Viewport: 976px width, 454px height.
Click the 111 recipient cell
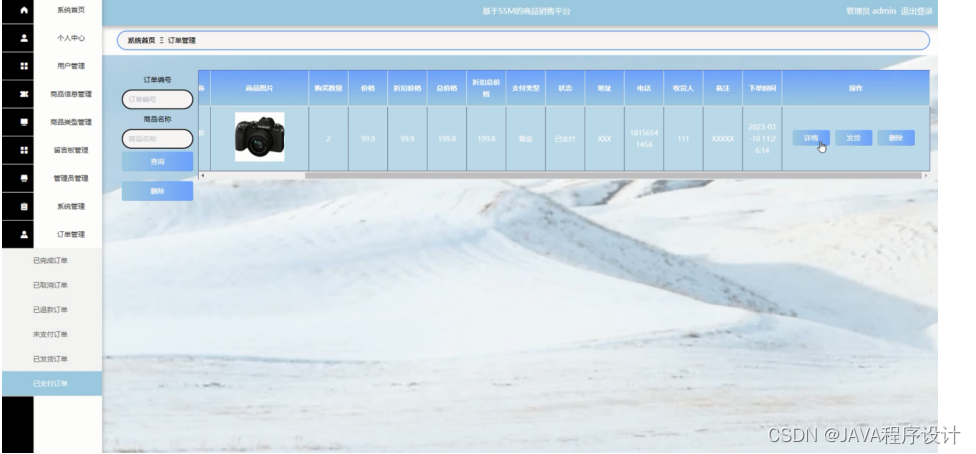coord(683,139)
